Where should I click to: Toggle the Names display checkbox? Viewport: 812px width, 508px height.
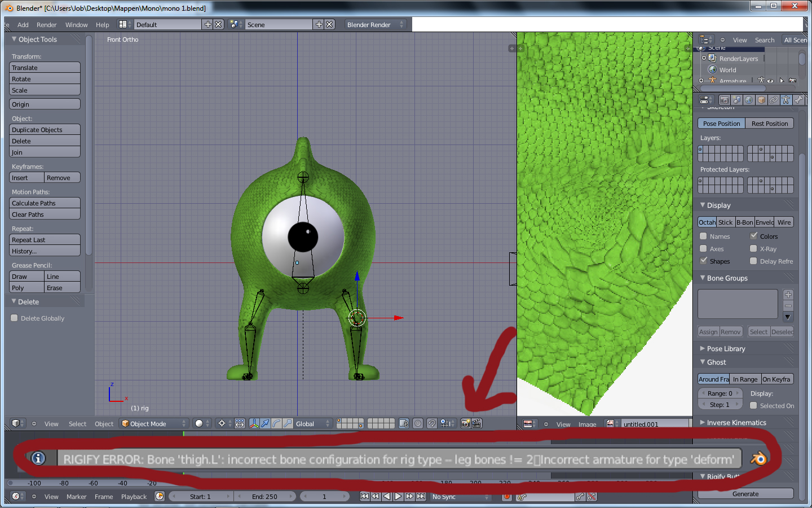tap(703, 236)
